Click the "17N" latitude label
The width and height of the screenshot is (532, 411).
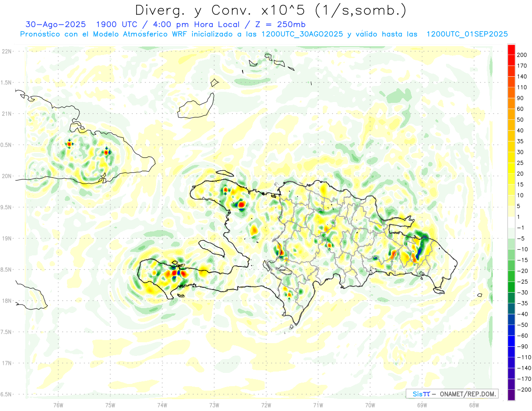tap(6, 363)
